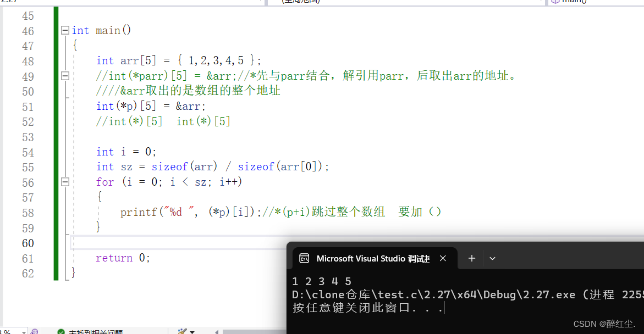
Task: Click the console icon in the terminal tab
Action: pos(304,259)
